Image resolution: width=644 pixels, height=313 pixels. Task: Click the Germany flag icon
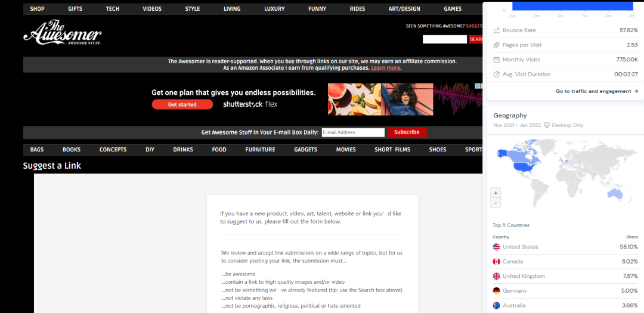(497, 291)
